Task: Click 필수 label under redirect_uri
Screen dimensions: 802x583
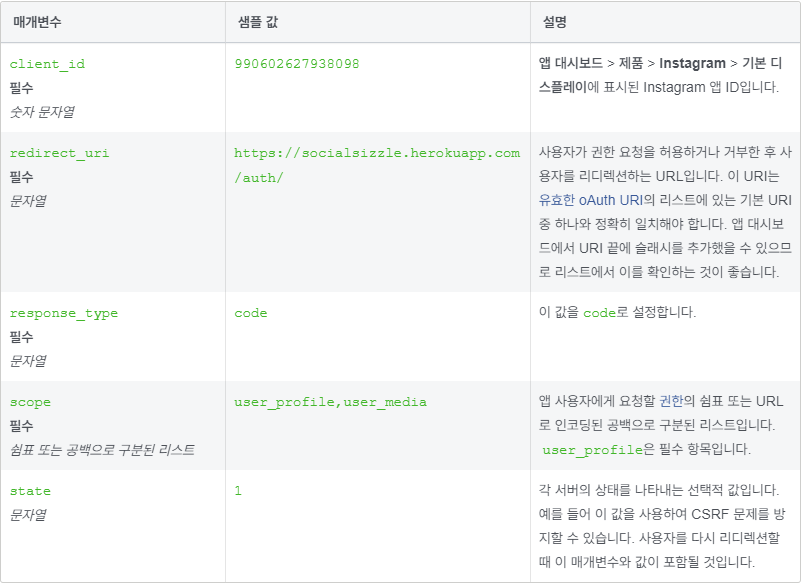Action: tap(21, 177)
